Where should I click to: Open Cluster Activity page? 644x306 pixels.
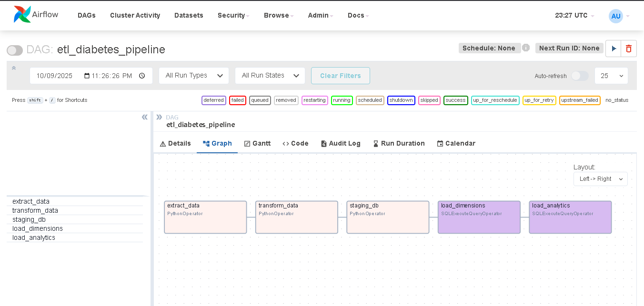[x=135, y=15]
